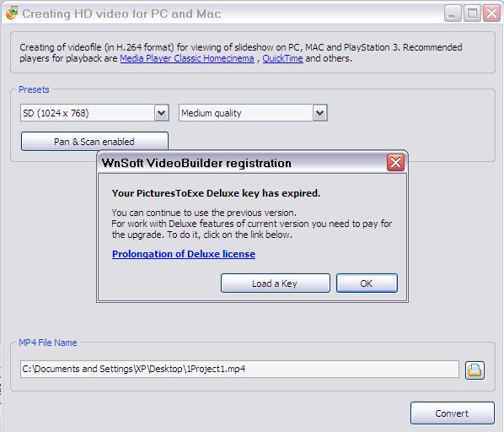Minimize the Creating HD video window
This screenshot has height=432, width=504.
tap(453, 13)
